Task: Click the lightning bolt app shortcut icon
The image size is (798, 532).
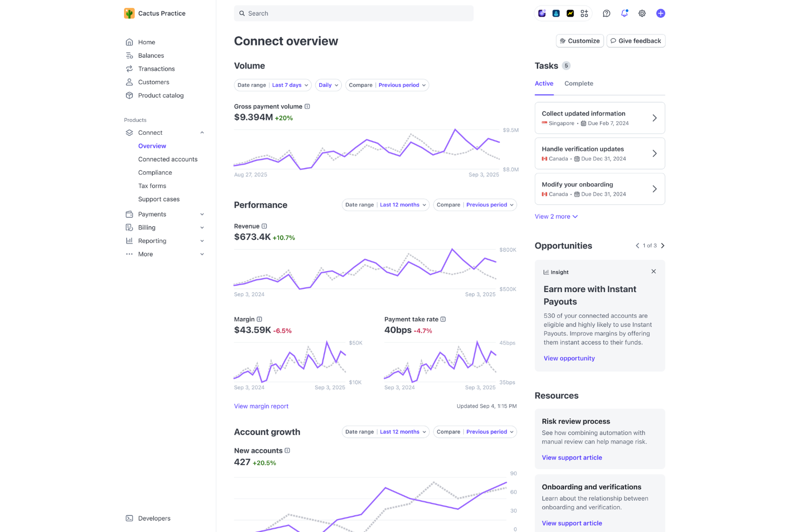Action: point(570,13)
